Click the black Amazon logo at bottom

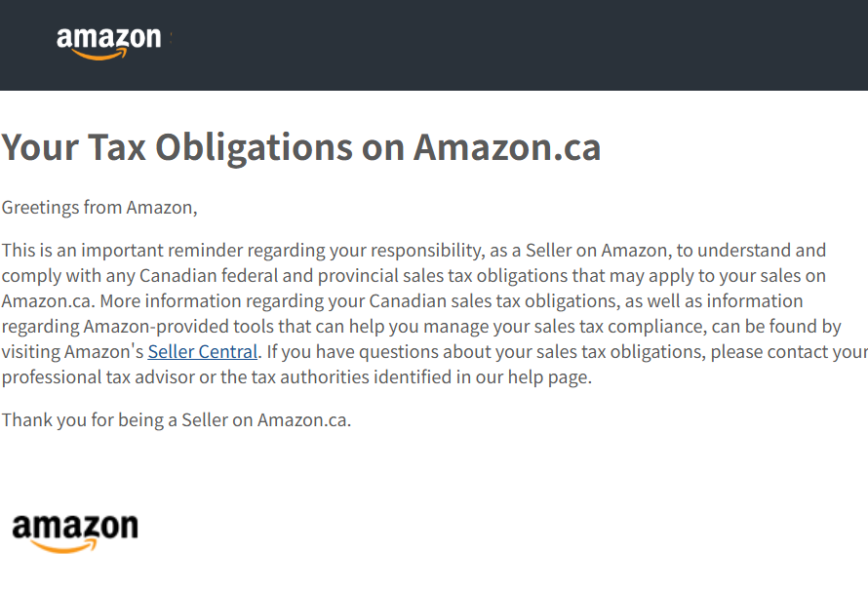click(x=75, y=534)
